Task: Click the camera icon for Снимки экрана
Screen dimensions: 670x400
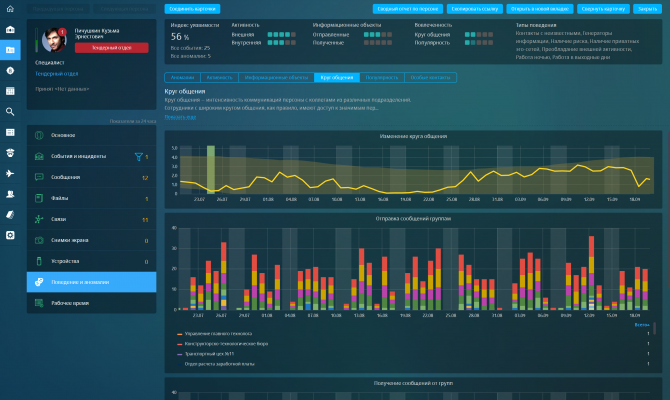Action: click(39, 240)
